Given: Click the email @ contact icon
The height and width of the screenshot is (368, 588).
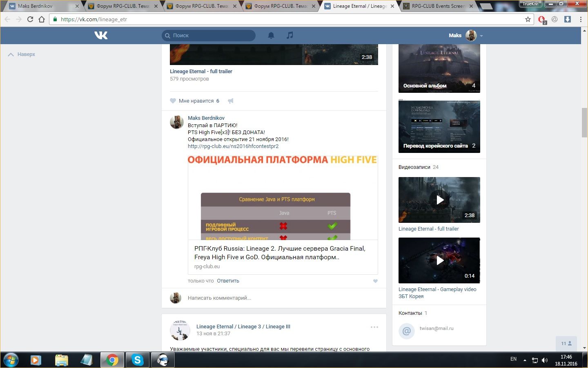Looking at the screenshot, I should tap(406, 331).
